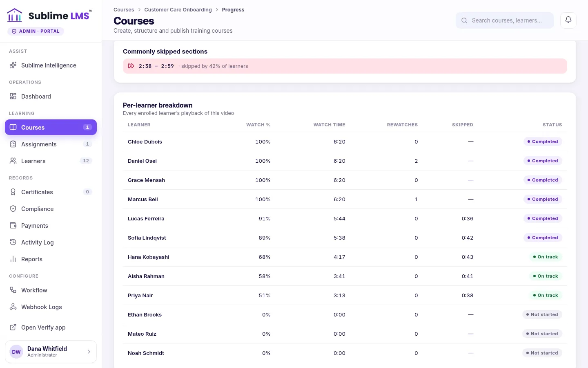This screenshot has width=588, height=368.
Task: Click the 2:38 – 2:59 skipped section bar
Action: pyautogui.click(x=345, y=66)
